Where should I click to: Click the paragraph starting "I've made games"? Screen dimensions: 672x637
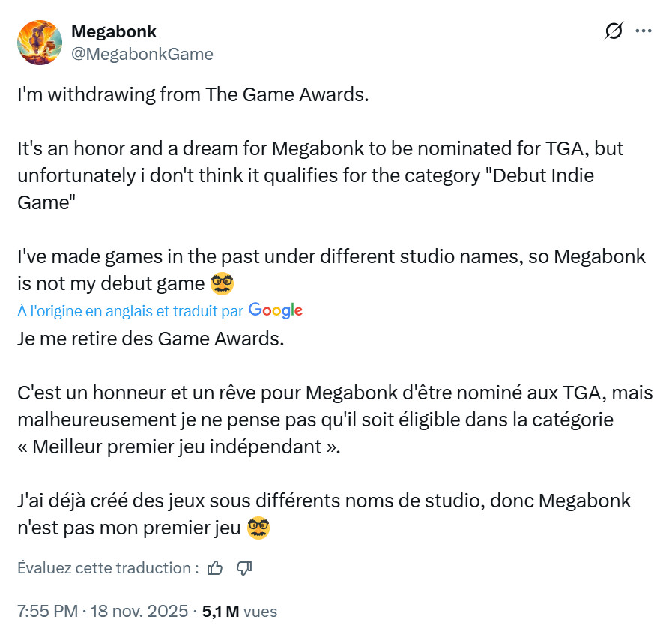[x=330, y=270]
